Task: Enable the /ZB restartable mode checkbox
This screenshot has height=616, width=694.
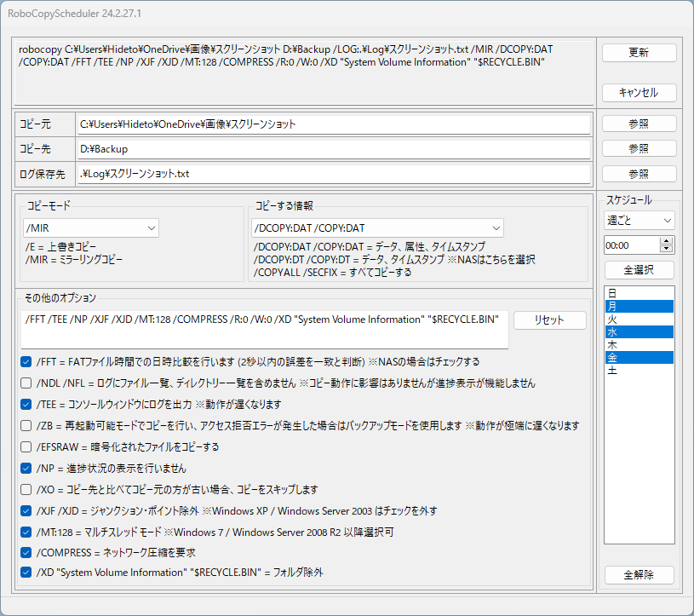Action: point(26,424)
